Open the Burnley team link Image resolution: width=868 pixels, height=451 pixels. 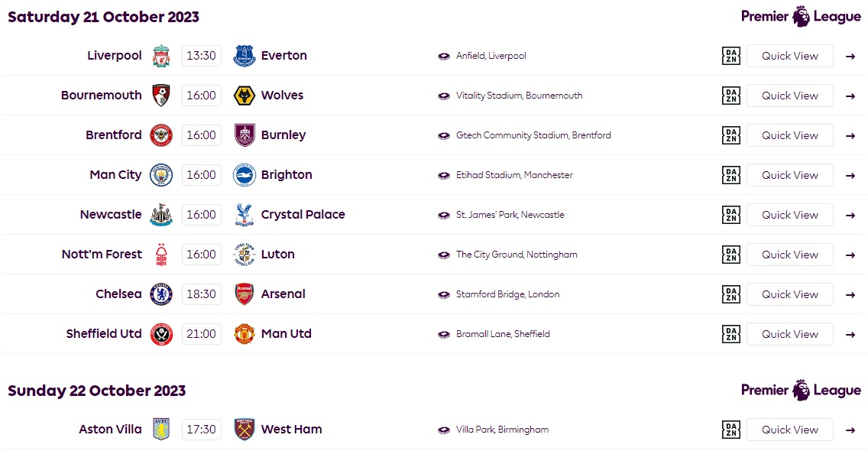[x=283, y=135]
